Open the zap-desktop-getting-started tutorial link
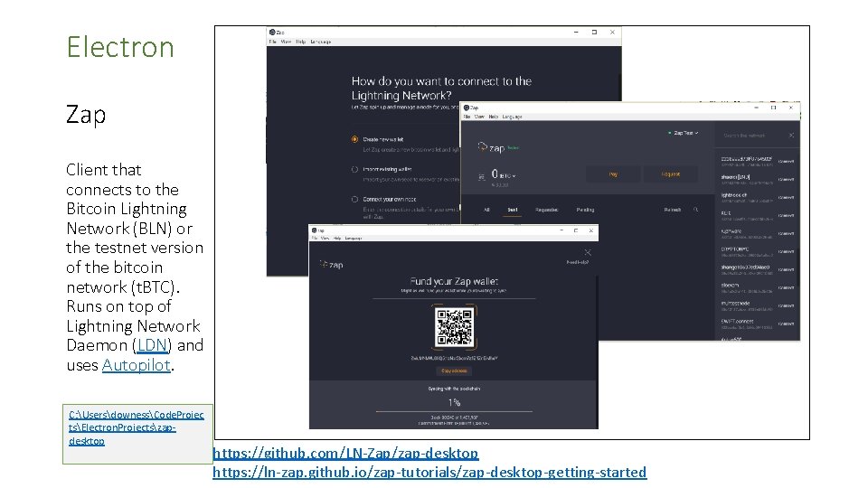 coord(429,472)
